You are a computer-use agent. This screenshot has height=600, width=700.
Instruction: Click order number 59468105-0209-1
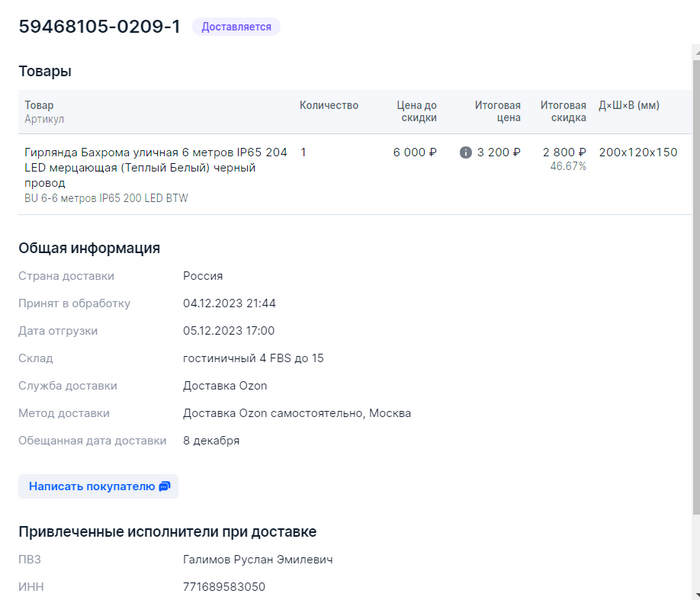pos(99,27)
